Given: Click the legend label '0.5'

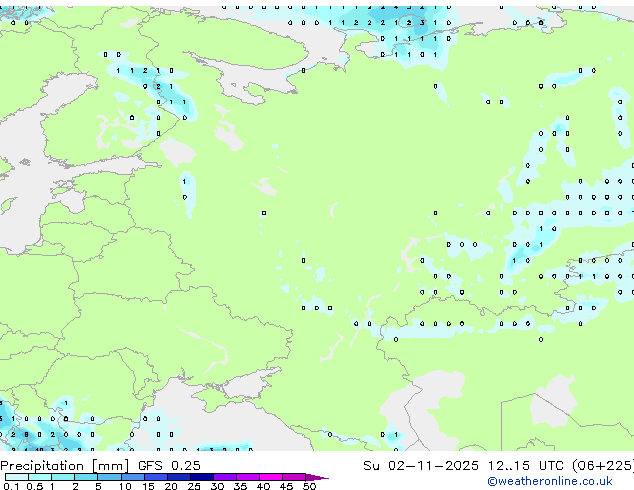Looking at the screenshot, I should click(x=34, y=486).
